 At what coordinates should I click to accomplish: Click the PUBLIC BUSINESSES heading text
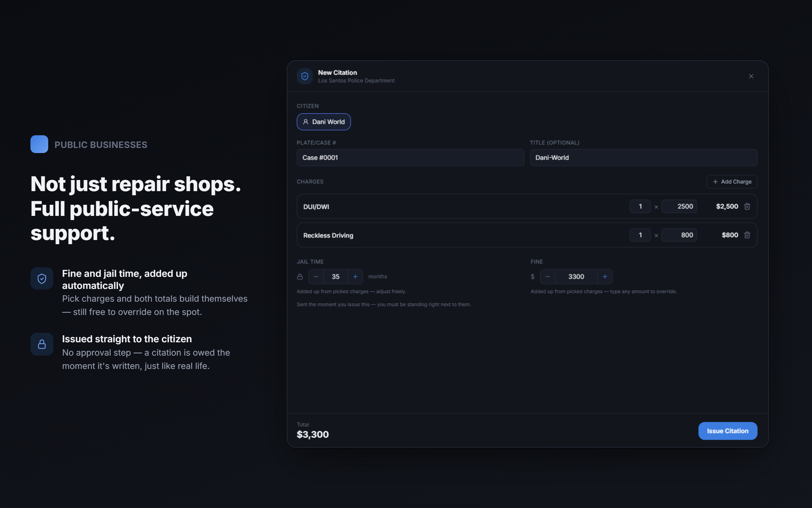coord(101,145)
